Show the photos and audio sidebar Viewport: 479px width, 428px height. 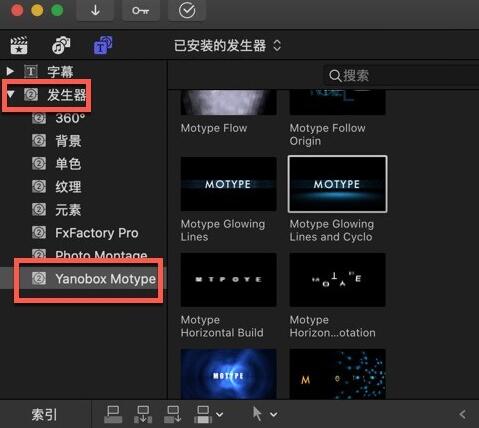tap(61, 45)
